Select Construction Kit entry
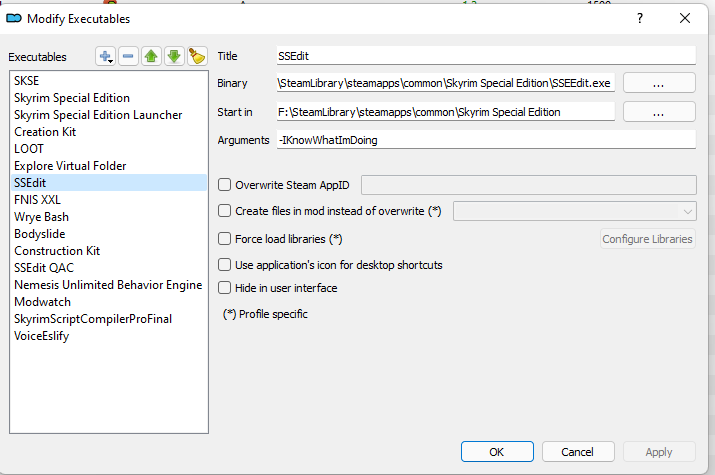This screenshot has height=475, width=715. (x=109, y=251)
